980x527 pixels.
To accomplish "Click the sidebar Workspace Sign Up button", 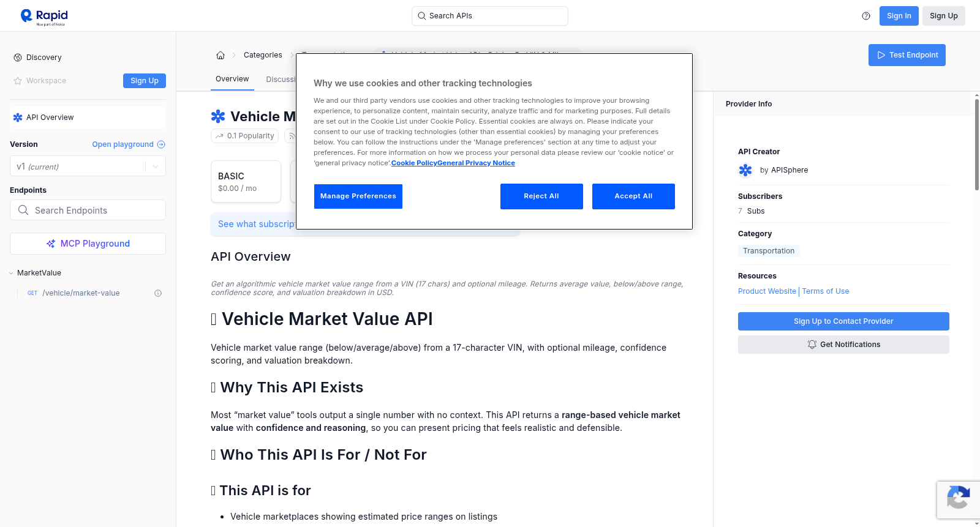I will pos(145,81).
